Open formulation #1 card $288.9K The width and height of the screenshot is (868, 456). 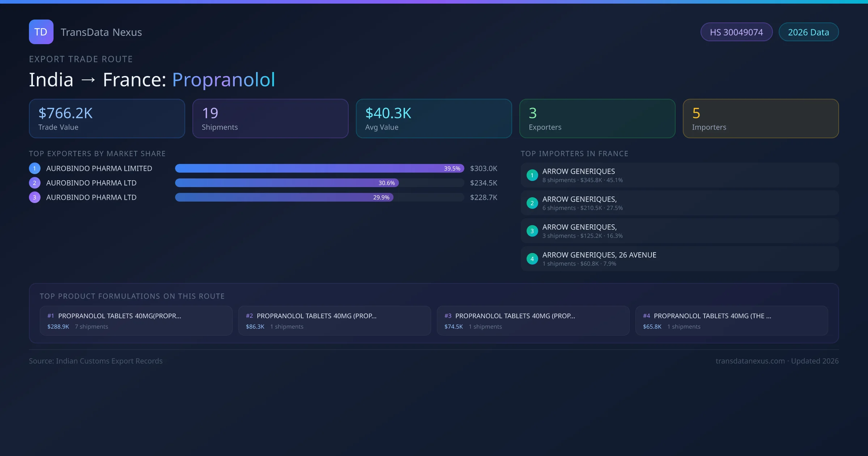click(136, 321)
